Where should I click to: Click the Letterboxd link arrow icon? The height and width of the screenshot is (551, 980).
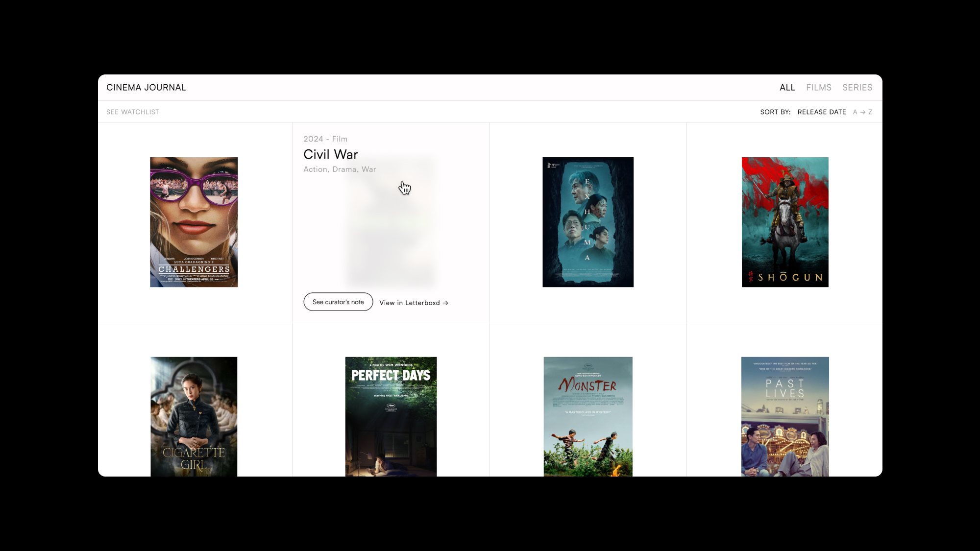(x=445, y=303)
